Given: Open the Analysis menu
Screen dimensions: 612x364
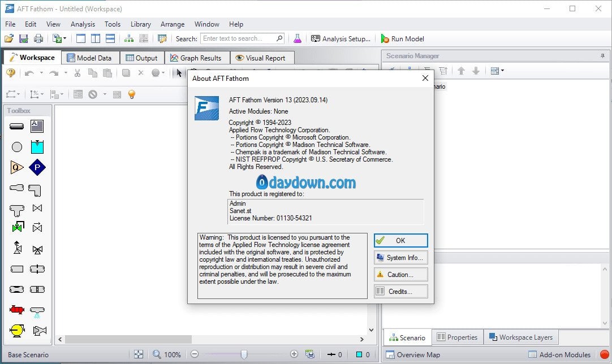Looking at the screenshot, I should tap(83, 24).
